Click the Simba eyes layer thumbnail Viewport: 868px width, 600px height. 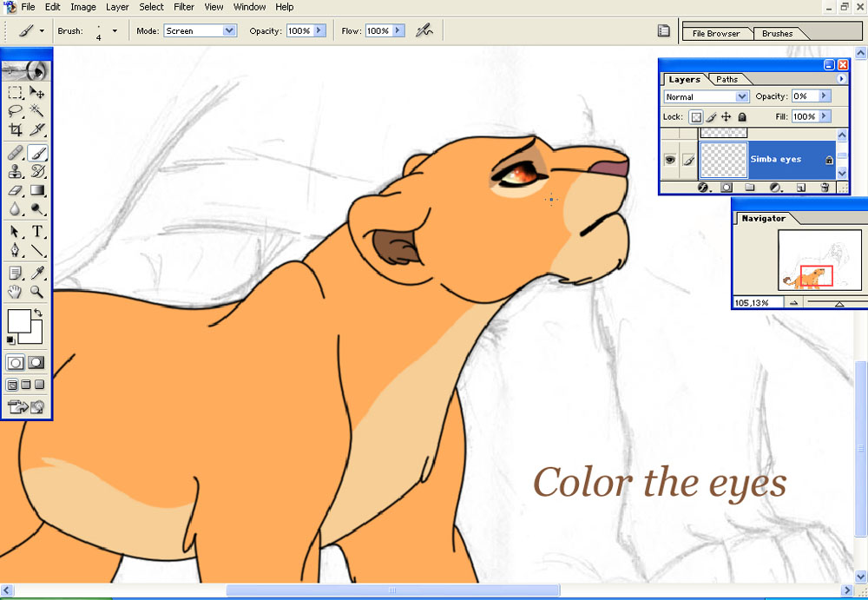coord(724,160)
